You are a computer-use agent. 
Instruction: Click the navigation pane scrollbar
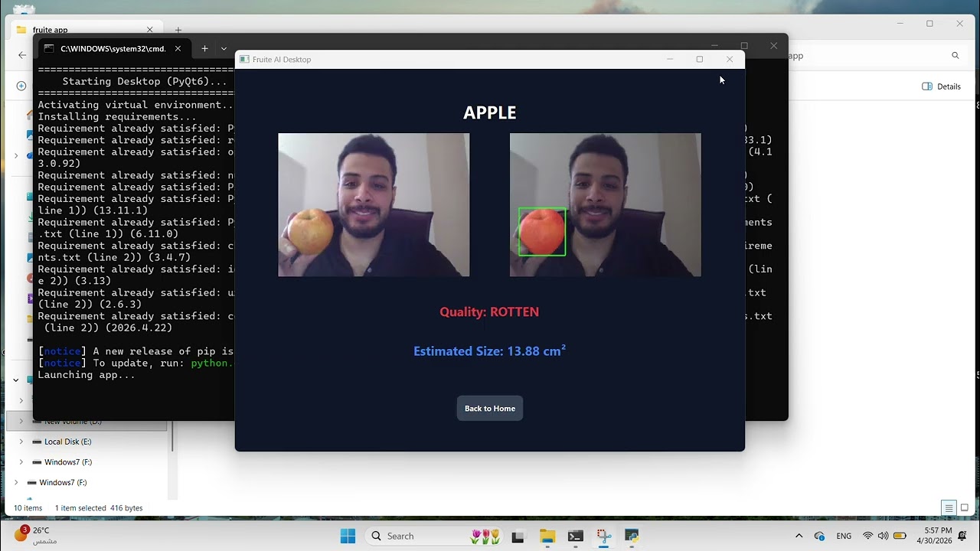(173, 436)
